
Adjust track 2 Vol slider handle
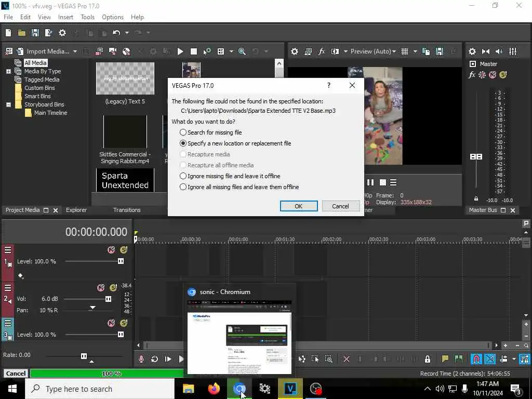pyautogui.click(x=108, y=299)
